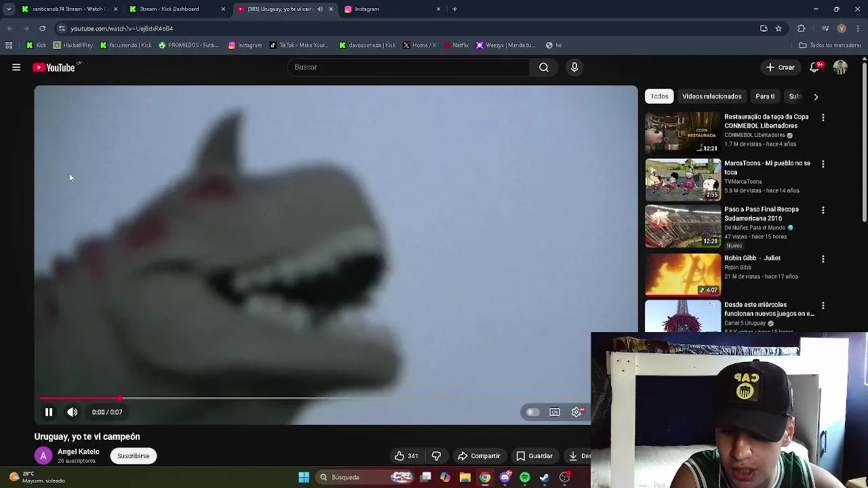868x488 pixels.
Task: Open a new browser tab
Action: [455, 9]
